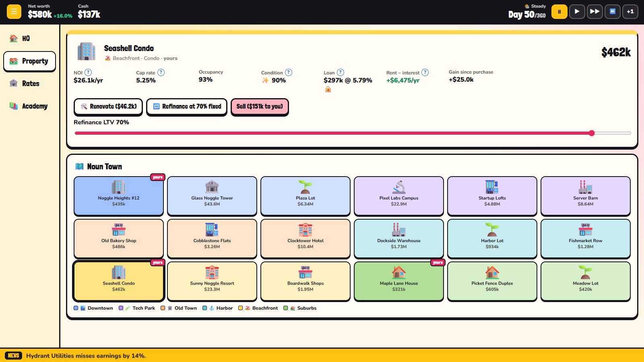Show help for Condition

tap(289, 72)
